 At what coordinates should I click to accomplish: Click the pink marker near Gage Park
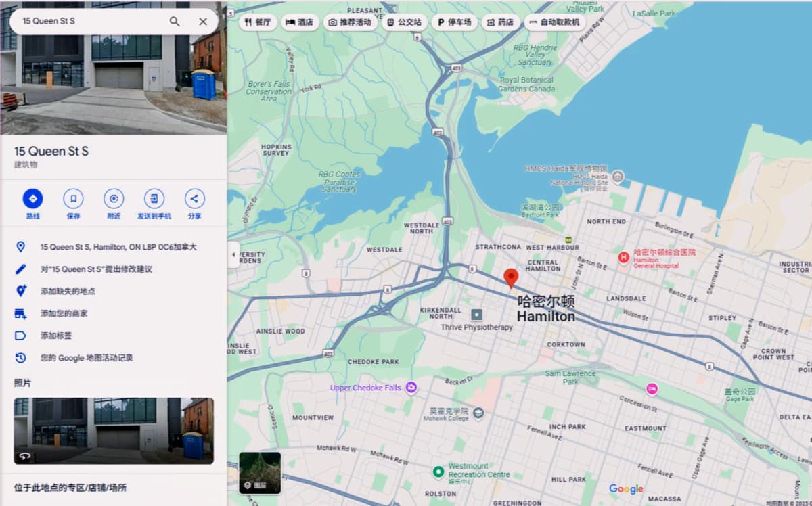click(652, 389)
